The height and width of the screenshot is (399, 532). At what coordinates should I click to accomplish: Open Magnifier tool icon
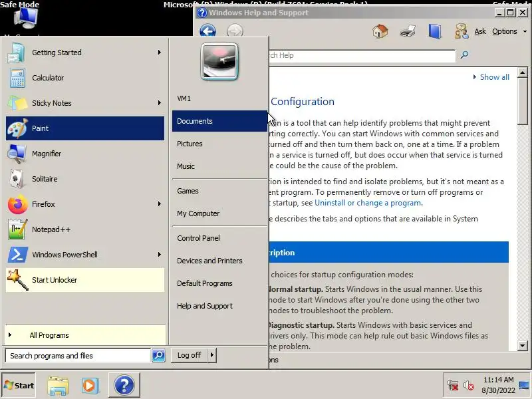click(x=17, y=154)
